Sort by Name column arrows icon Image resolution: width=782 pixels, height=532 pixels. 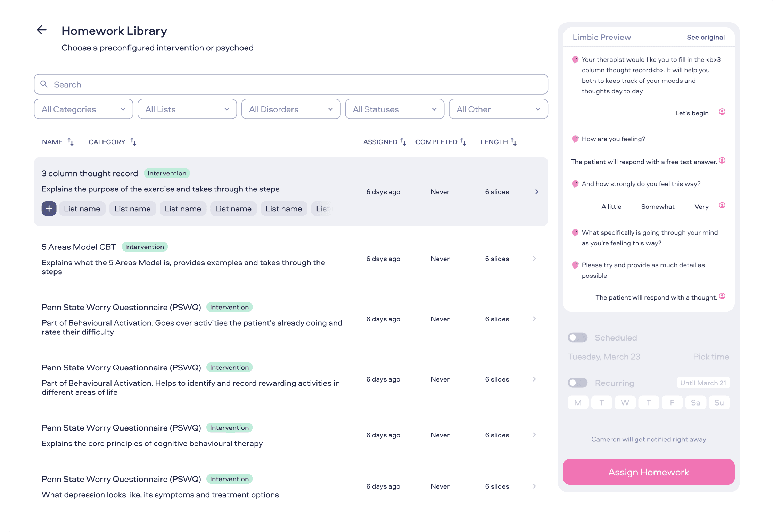[71, 142]
